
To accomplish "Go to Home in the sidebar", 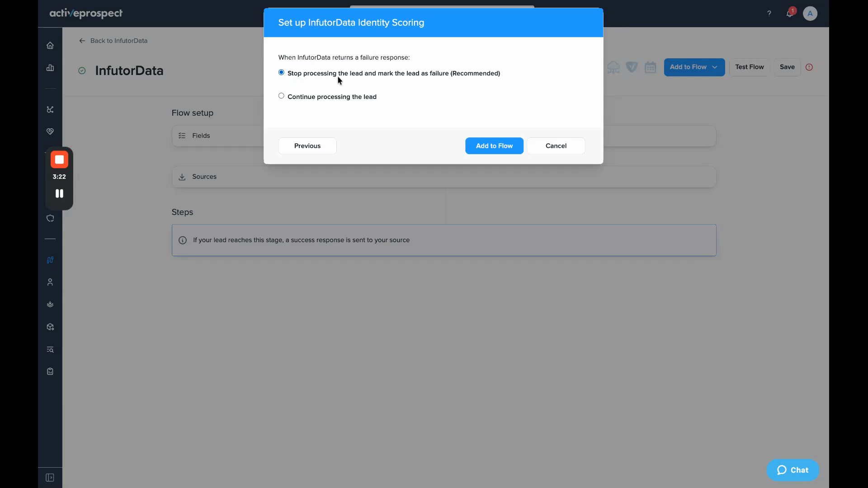I will click(50, 45).
